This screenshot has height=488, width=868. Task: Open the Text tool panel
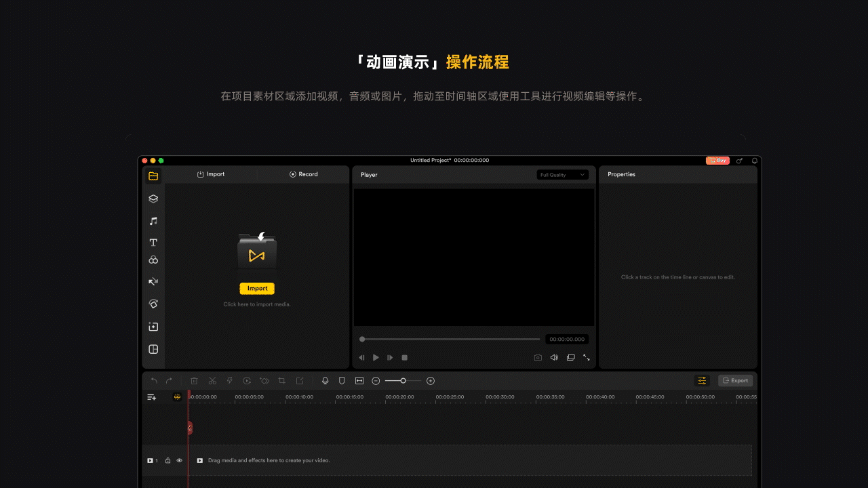pyautogui.click(x=153, y=242)
